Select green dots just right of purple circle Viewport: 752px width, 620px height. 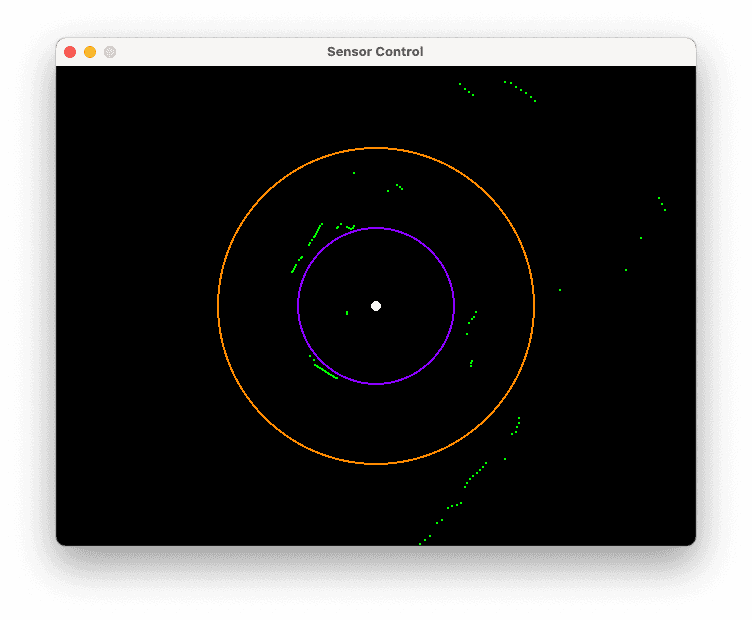(471, 318)
